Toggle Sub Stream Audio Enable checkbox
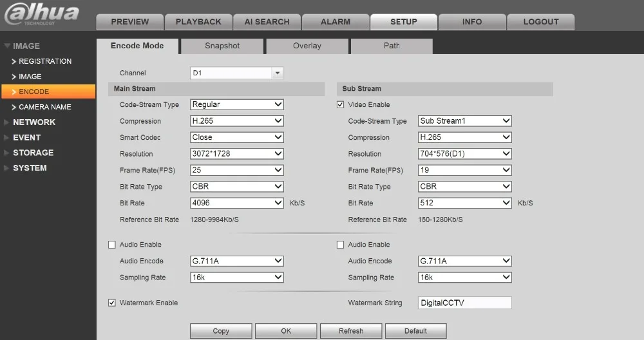The height and width of the screenshot is (340, 644). click(x=340, y=245)
